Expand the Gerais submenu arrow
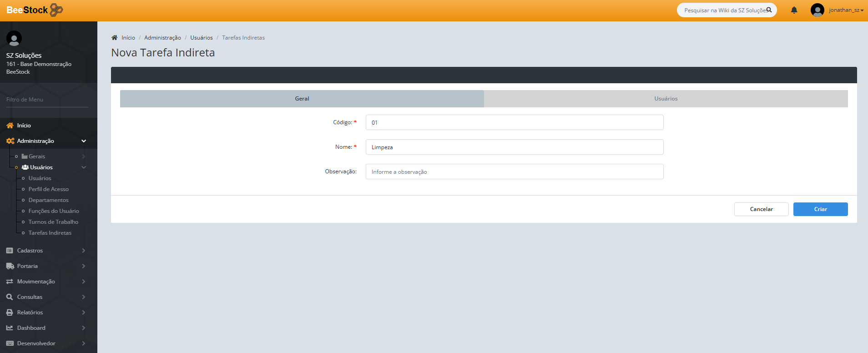868x353 pixels. 84,156
